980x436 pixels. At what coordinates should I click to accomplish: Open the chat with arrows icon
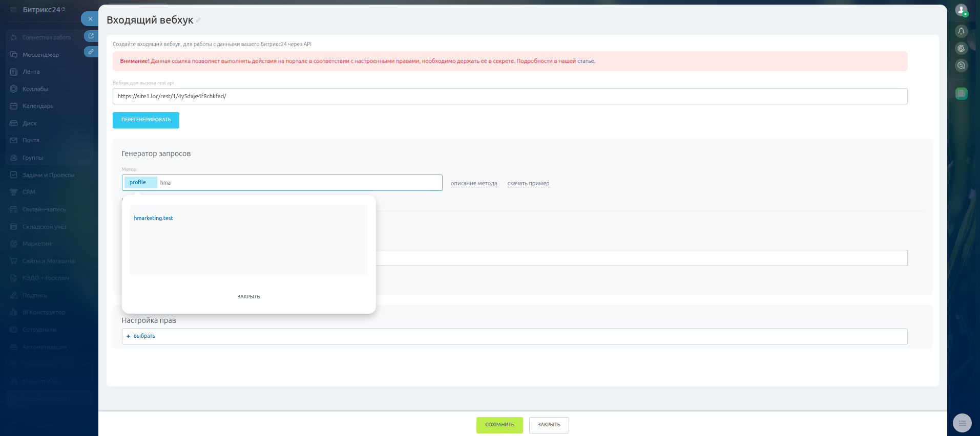[x=961, y=66]
